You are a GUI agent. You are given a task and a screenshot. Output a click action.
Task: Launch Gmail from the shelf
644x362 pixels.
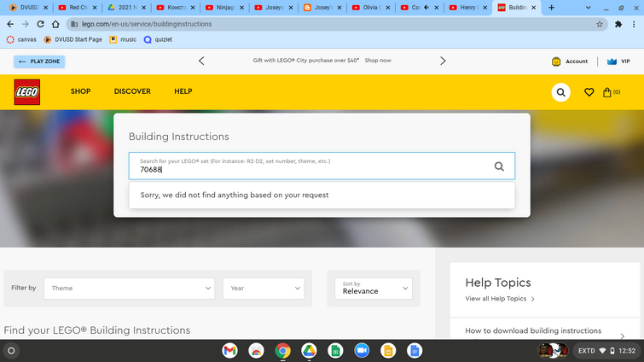(x=230, y=351)
